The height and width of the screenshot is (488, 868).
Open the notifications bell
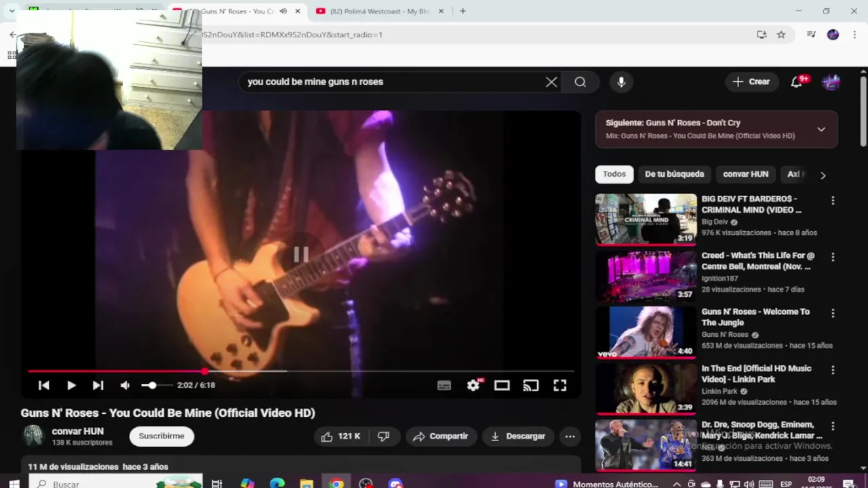(x=797, y=82)
